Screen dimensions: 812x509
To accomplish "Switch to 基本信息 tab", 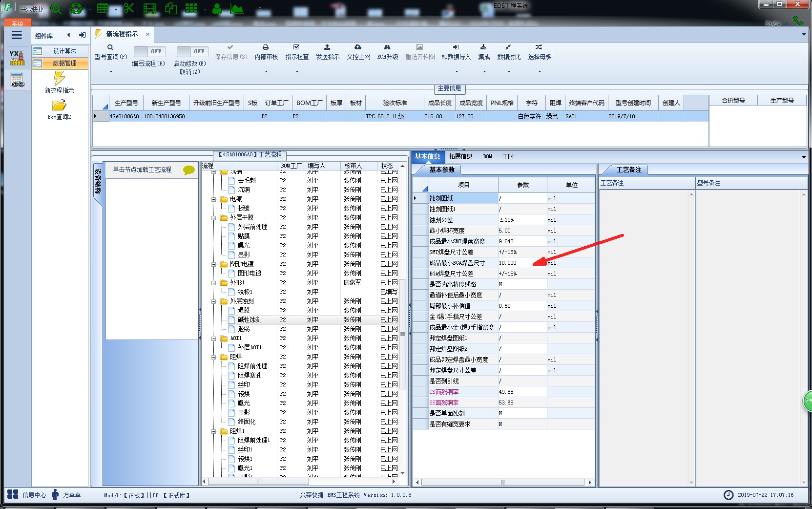I will coord(427,156).
